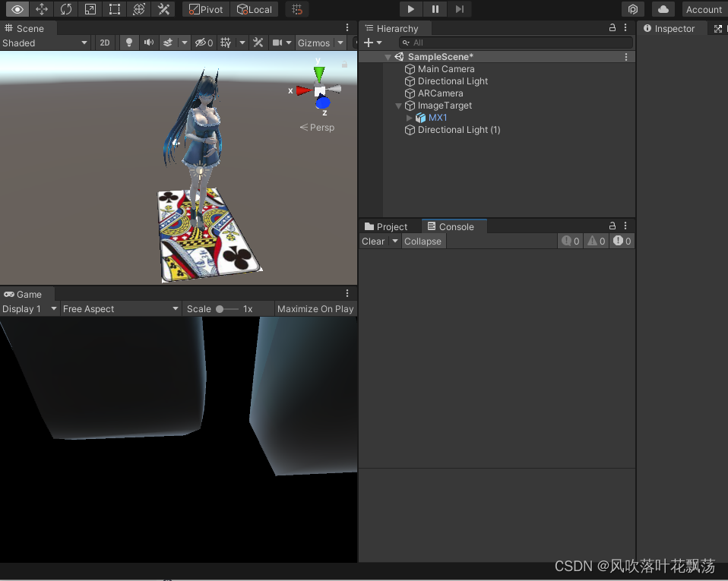
Task: Select the Rect tool
Action: coord(114,9)
